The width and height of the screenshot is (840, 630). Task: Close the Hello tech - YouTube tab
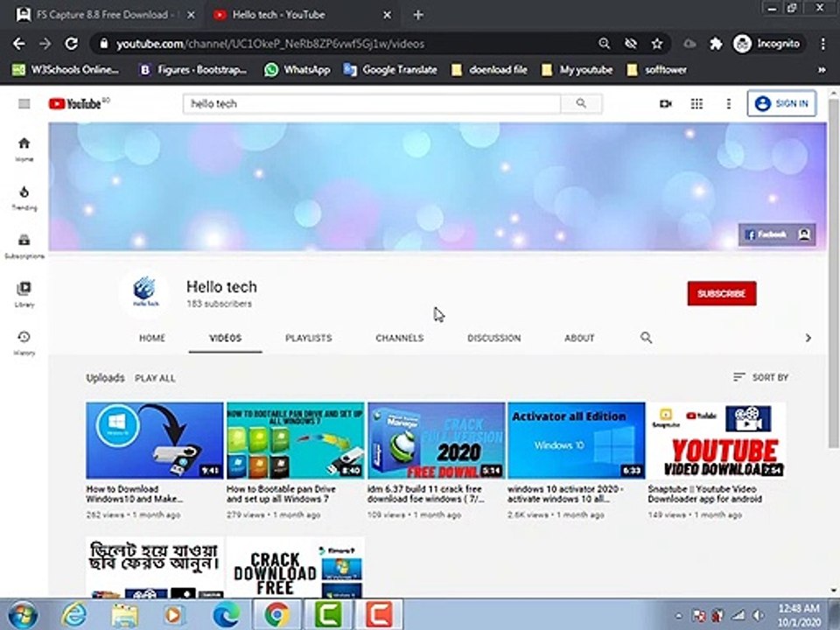click(388, 15)
